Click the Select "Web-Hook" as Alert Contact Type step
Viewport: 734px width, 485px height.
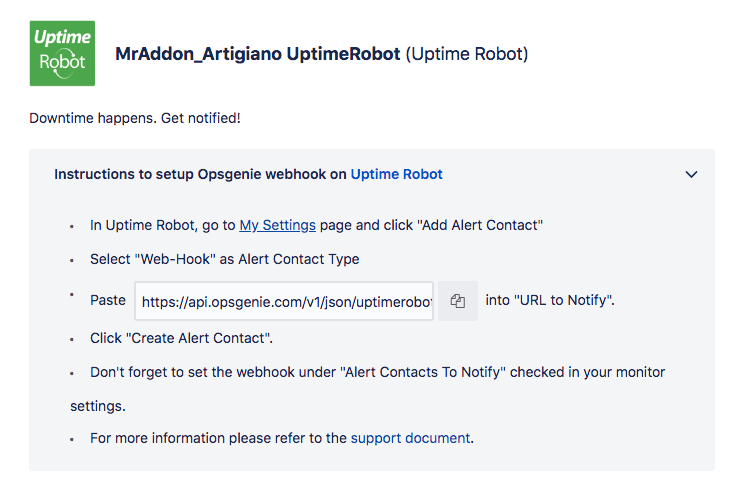coord(224,259)
